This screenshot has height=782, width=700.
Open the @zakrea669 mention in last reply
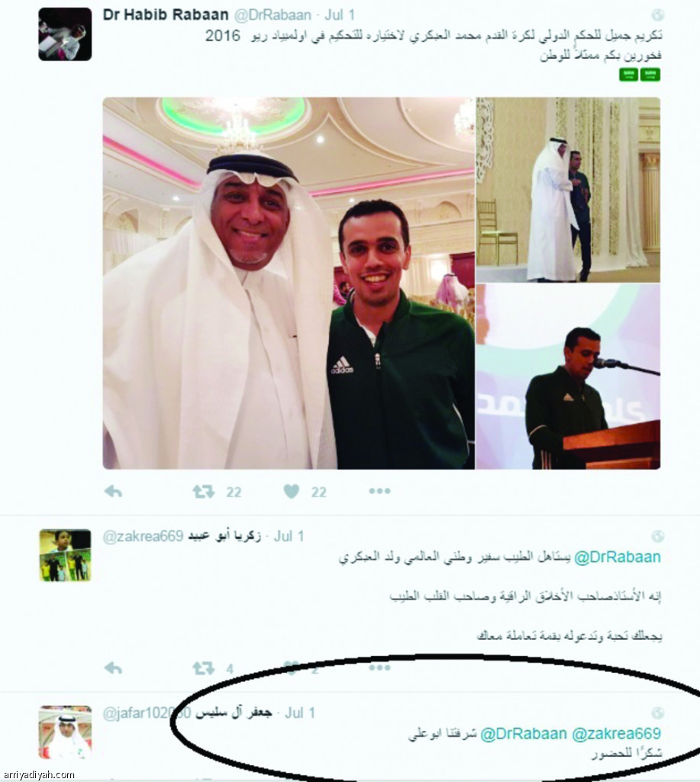616,734
